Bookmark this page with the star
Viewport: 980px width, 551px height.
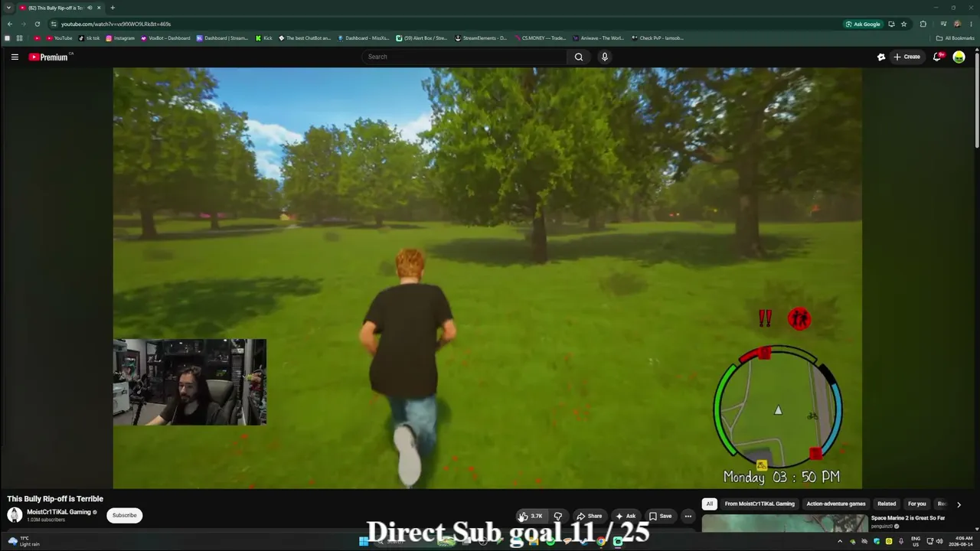tap(903, 24)
